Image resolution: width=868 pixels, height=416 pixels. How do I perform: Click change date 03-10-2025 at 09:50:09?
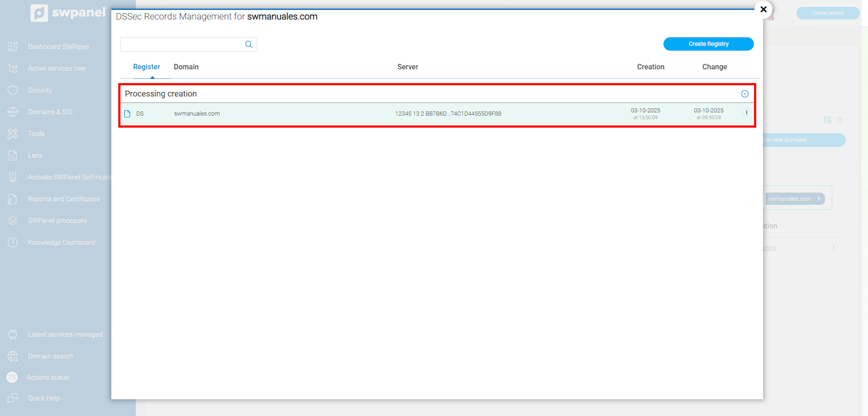pyautogui.click(x=709, y=114)
